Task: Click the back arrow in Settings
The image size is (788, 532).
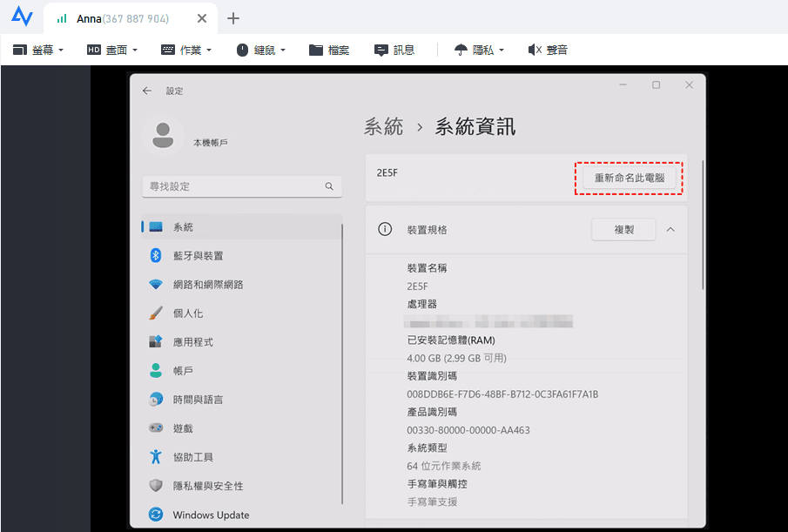Action: 147,91
